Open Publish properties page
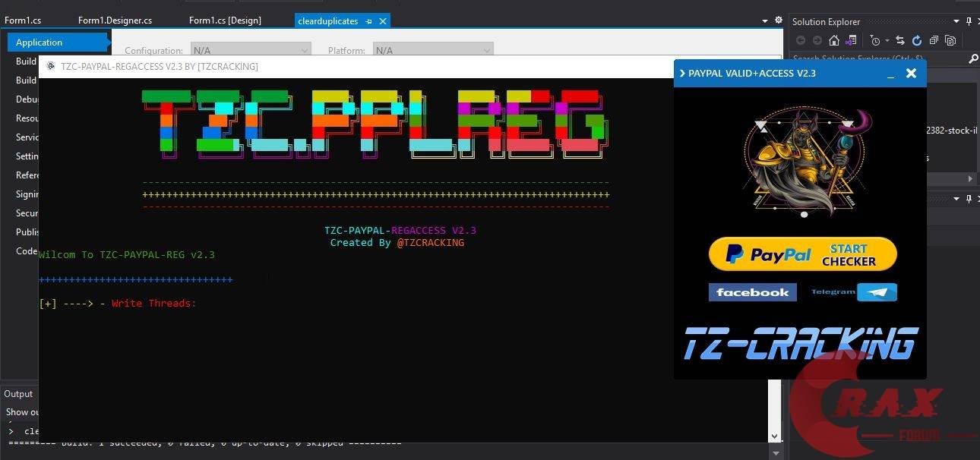The image size is (980, 460). click(27, 232)
